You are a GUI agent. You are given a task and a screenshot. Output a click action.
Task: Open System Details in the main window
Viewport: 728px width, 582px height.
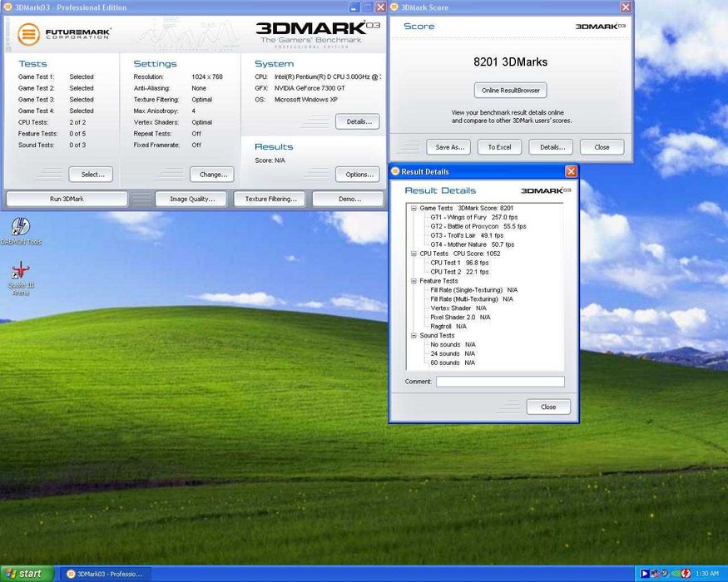point(358,121)
